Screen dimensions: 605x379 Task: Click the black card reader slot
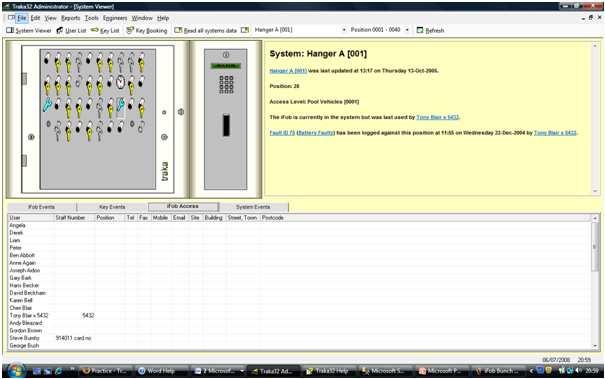pyautogui.click(x=226, y=125)
